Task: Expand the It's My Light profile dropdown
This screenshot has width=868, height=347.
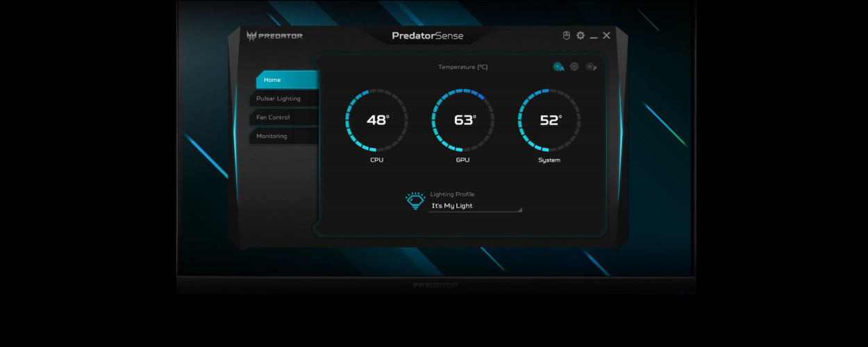Action: coord(475,206)
